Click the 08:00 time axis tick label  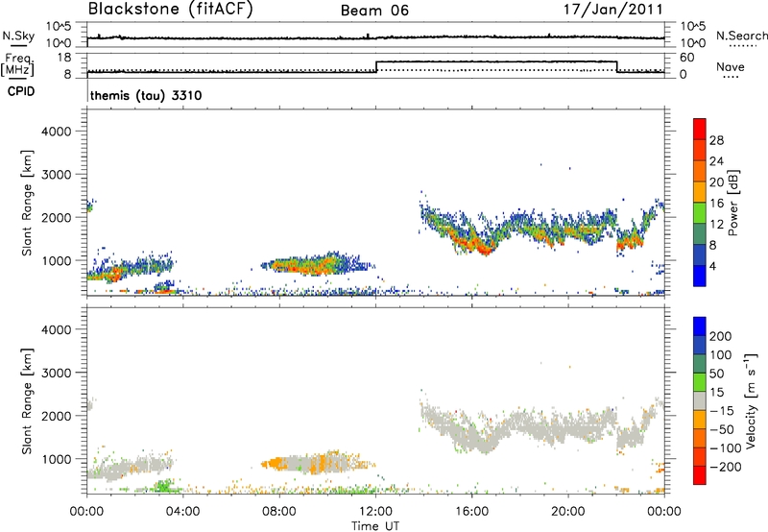coord(279,512)
